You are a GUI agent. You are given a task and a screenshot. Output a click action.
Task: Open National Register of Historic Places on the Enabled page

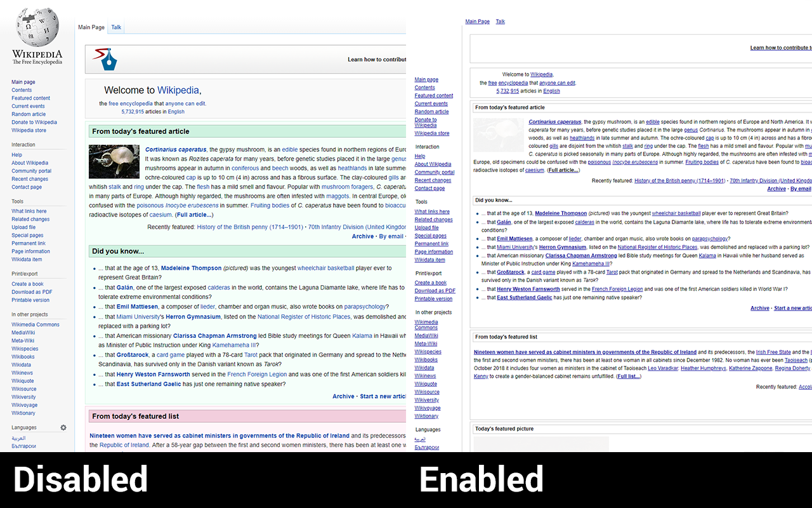(x=657, y=247)
